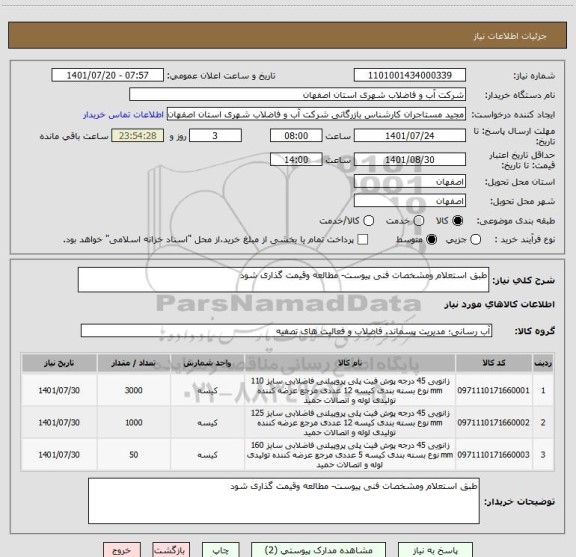Toggle the Islamic treasury documents payment checkbox
The height and width of the screenshot is (557, 576).
click(363, 240)
